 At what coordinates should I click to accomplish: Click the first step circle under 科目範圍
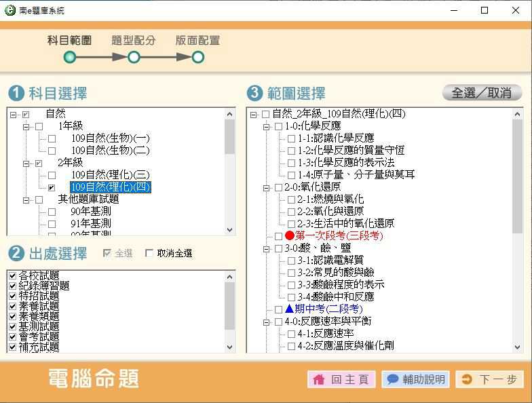coord(70,57)
